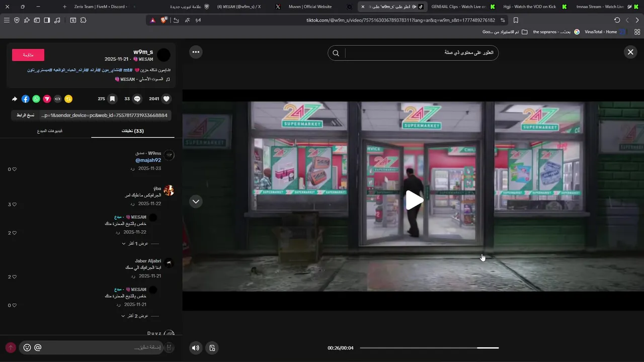Viewport: 644px width, 362px height.
Task: Open the Brave wallet icon
Action: pyautogui.click(x=37, y=20)
